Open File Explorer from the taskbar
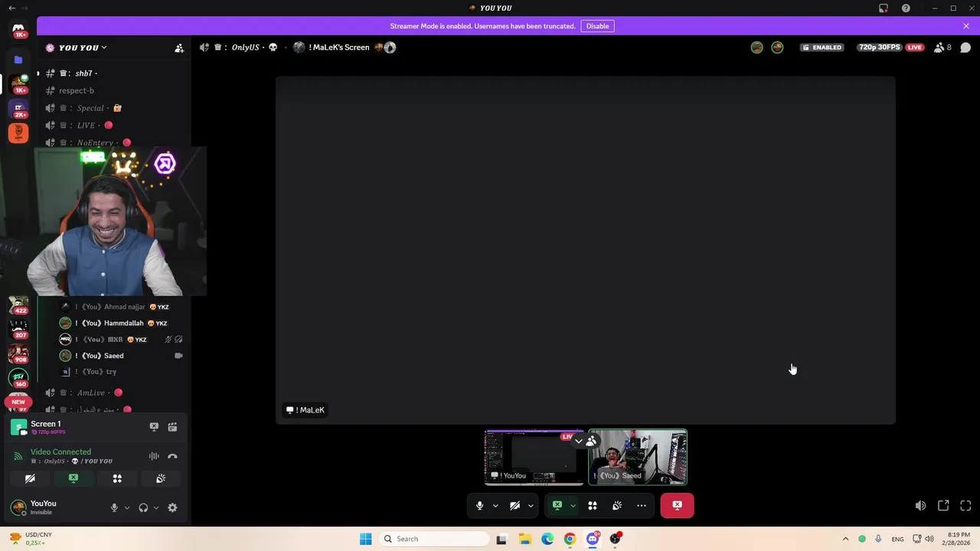 pos(524,539)
